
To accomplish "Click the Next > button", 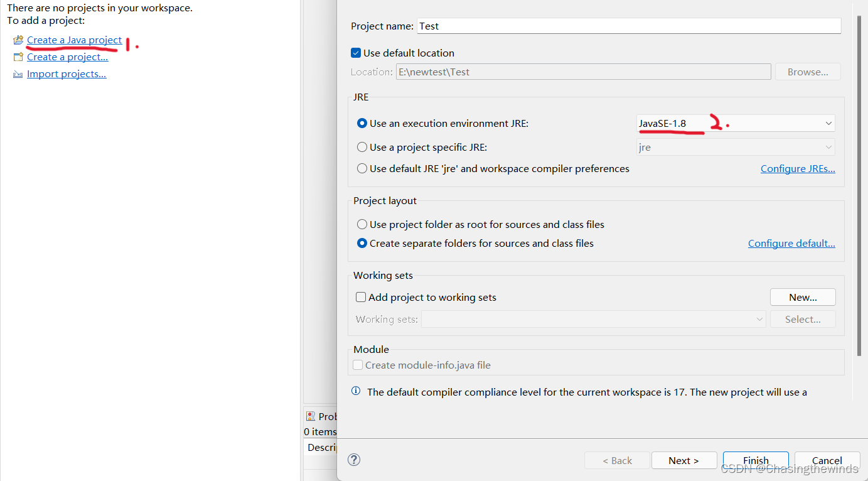I will pyautogui.click(x=684, y=460).
